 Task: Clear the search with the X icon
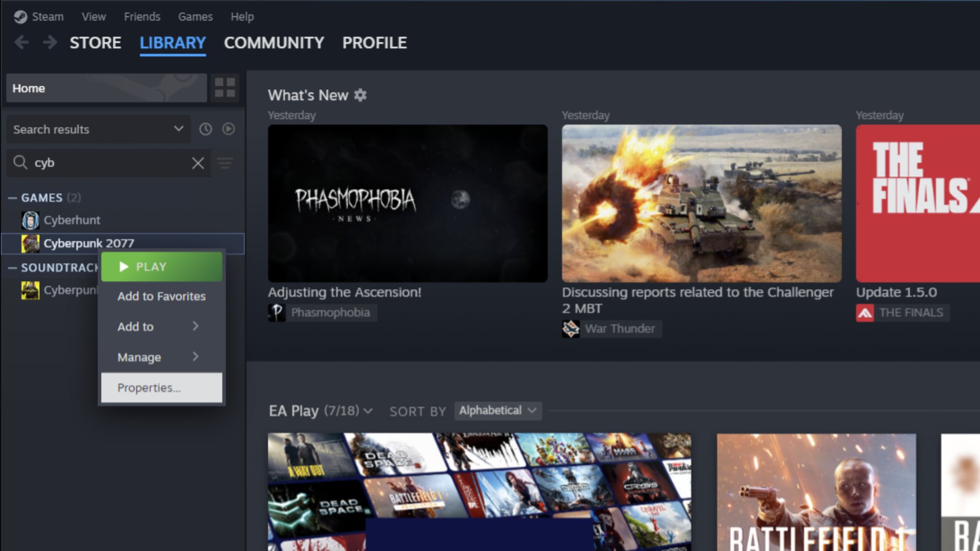coord(198,163)
